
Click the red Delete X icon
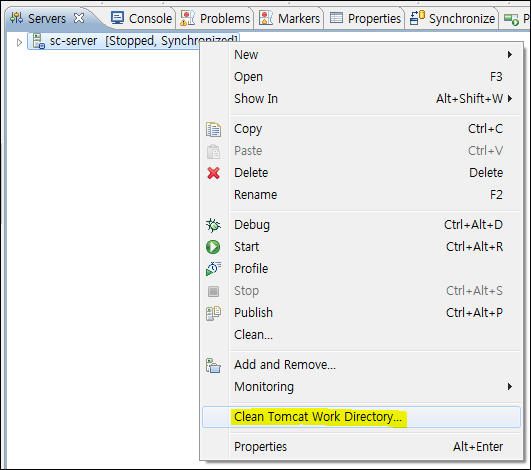[213, 173]
